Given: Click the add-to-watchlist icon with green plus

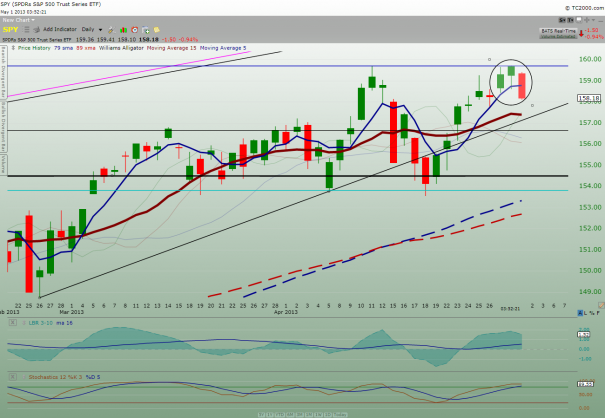Looking at the screenshot, I should coord(146,30).
